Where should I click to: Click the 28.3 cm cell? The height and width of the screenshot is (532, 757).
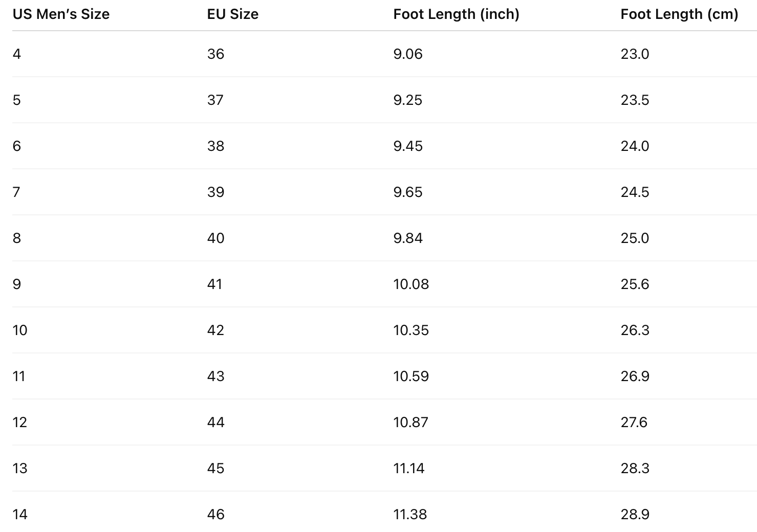tap(635, 469)
